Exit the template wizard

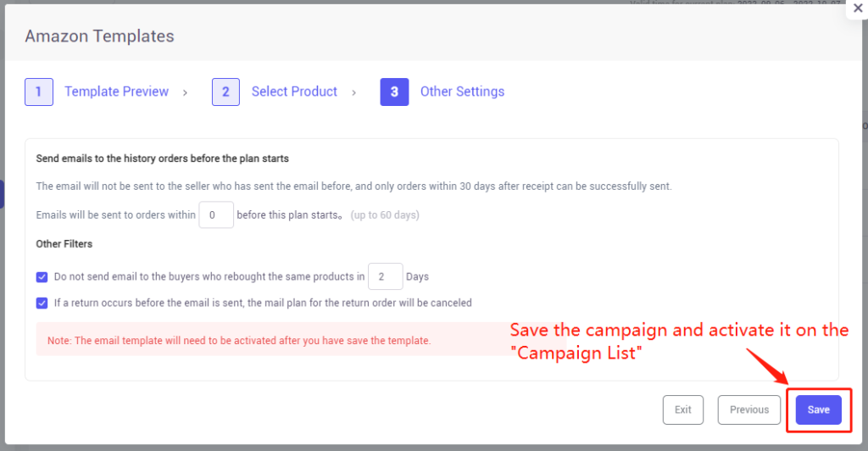pyautogui.click(x=682, y=410)
